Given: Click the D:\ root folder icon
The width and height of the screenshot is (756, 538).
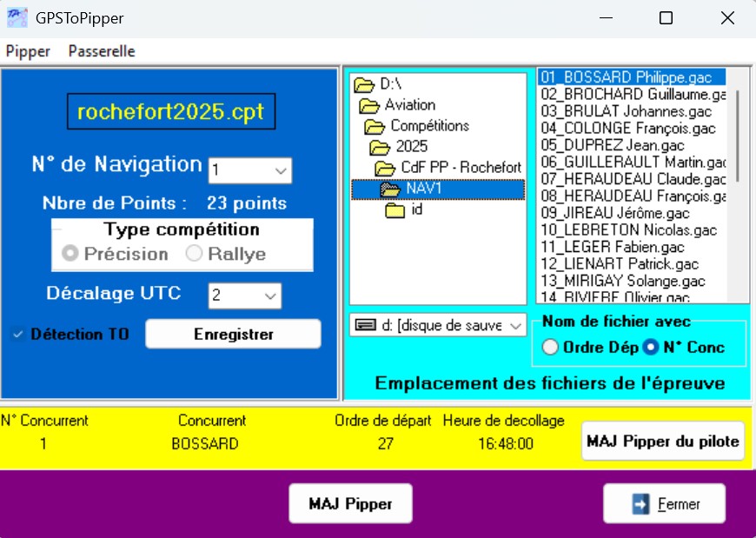Looking at the screenshot, I should coord(367,84).
